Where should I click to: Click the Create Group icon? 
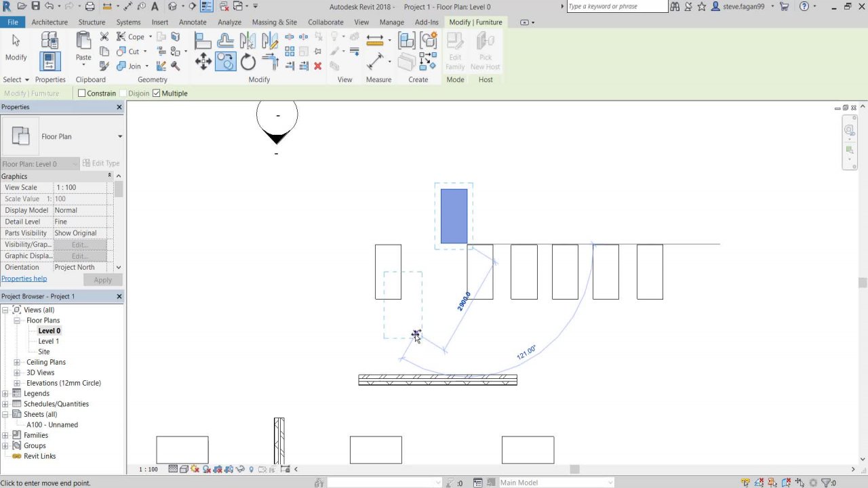pos(428,40)
